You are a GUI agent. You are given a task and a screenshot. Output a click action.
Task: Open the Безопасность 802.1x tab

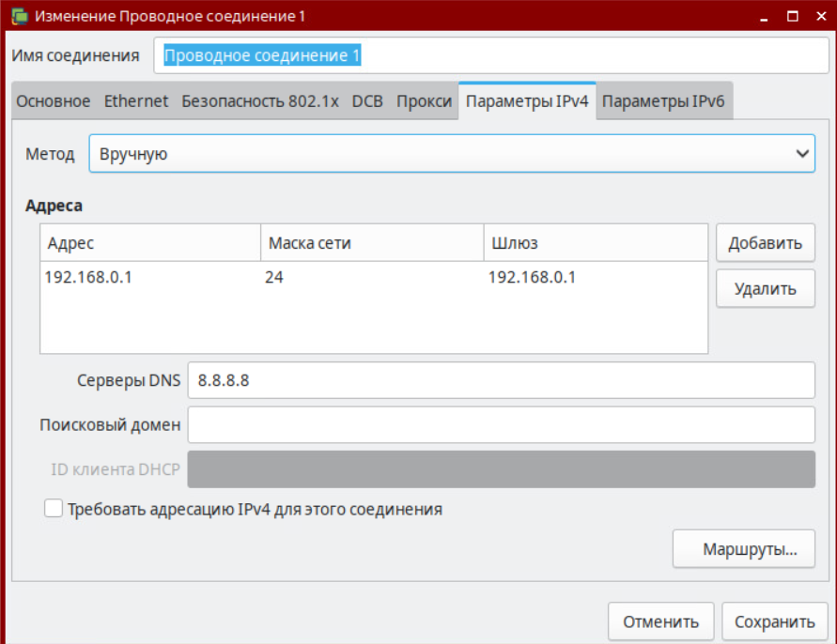pos(260,100)
